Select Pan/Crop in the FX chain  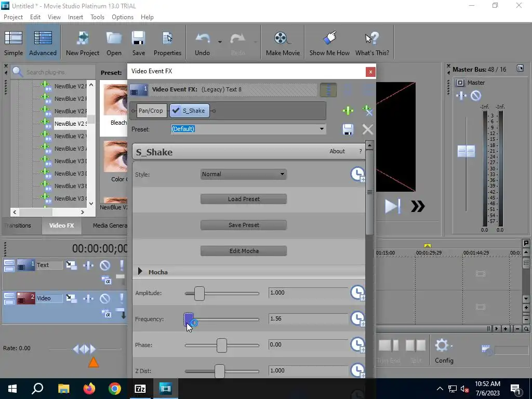(x=151, y=111)
